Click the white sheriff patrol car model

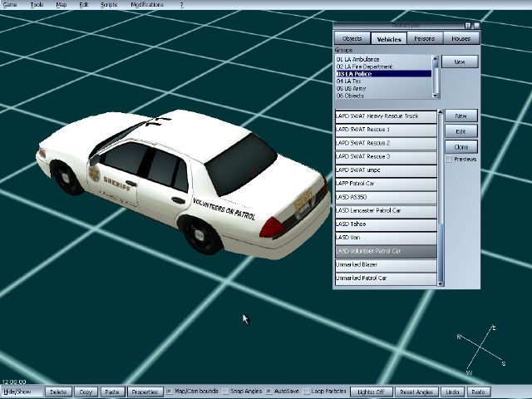pyautogui.click(x=183, y=183)
